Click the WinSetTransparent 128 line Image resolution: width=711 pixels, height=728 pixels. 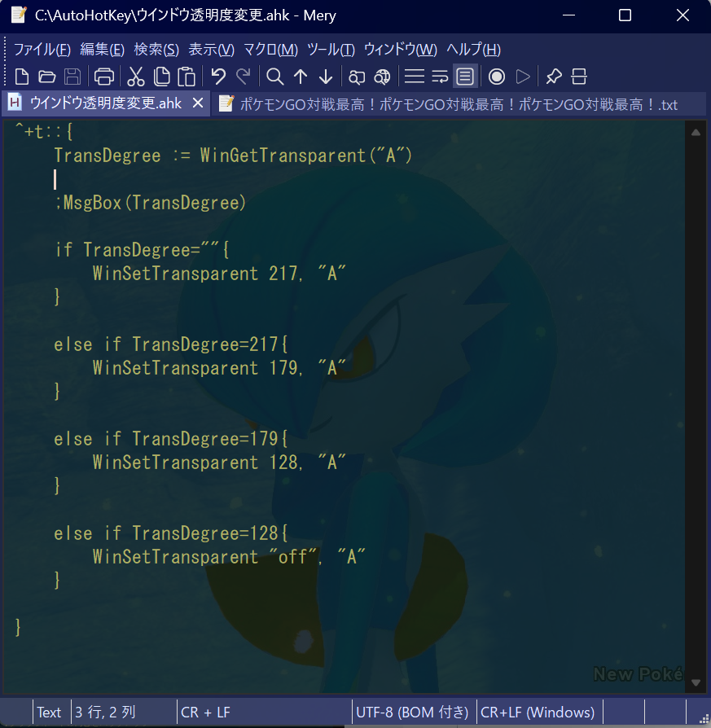(x=219, y=463)
